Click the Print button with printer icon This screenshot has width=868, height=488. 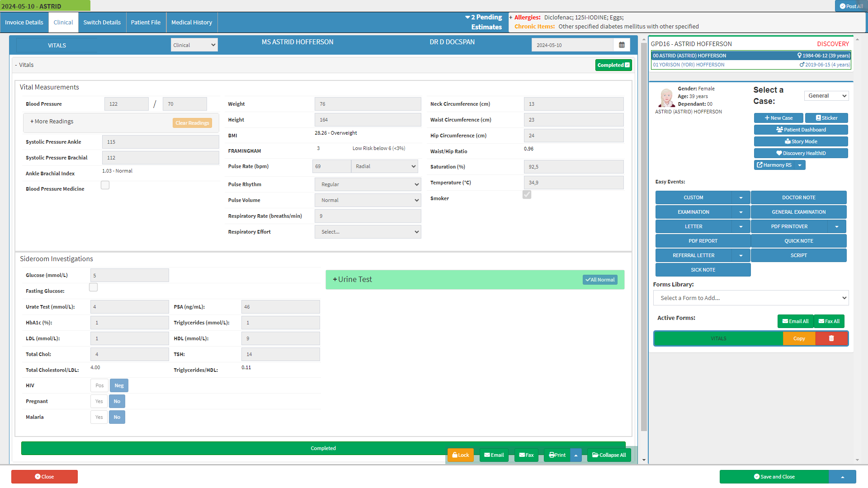click(557, 455)
